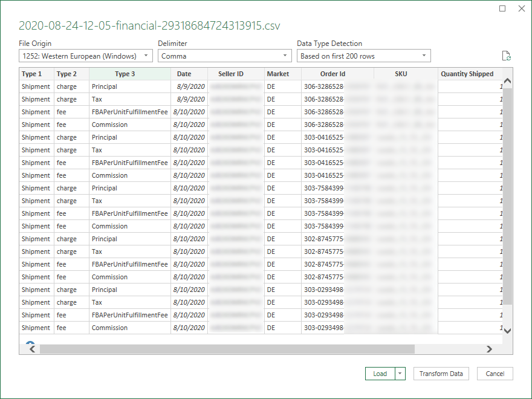Click the vertical scrollbar down arrow

pos(508,331)
